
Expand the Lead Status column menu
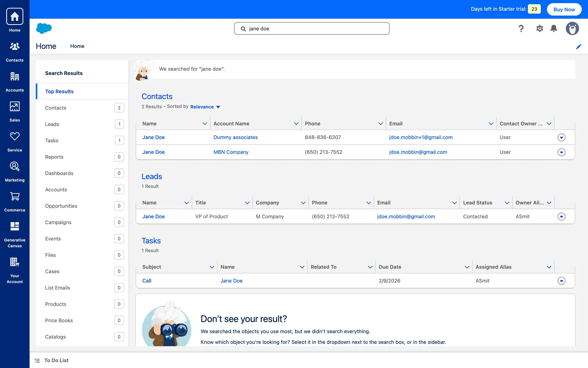pyautogui.click(x=507, y=203)
